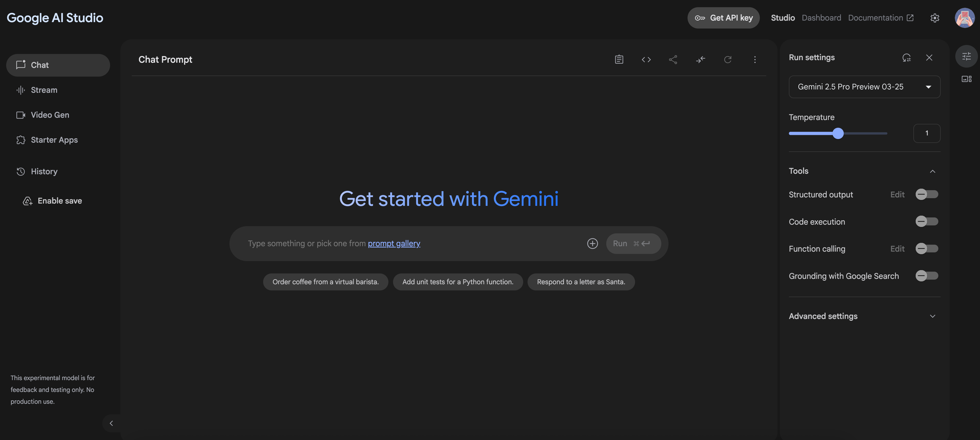Image resolution: width=980 pixels, height=440 pixels.
Task: Click Edit next to Structured output
Action: point(897,195)
